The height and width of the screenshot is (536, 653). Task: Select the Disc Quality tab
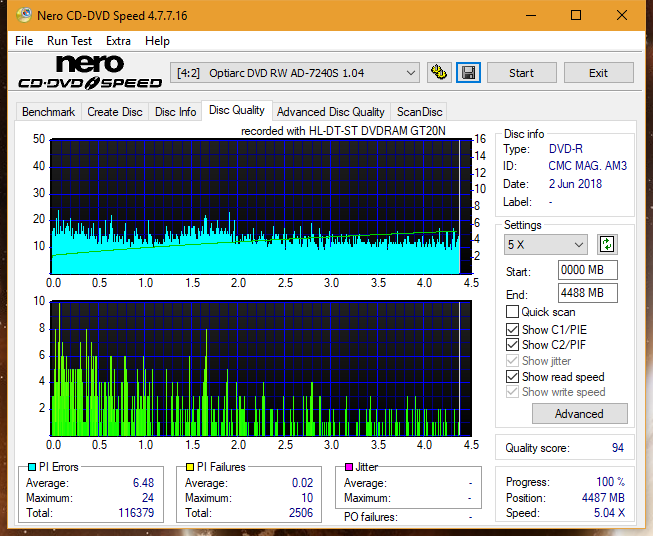tap(237, 110)
